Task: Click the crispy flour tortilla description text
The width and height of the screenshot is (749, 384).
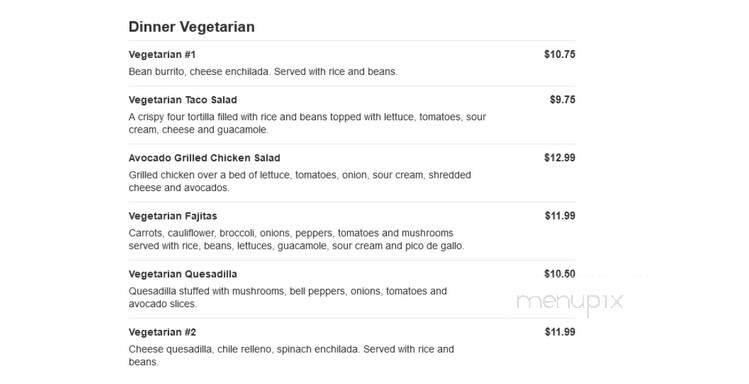Action: [x=307, y=123]
